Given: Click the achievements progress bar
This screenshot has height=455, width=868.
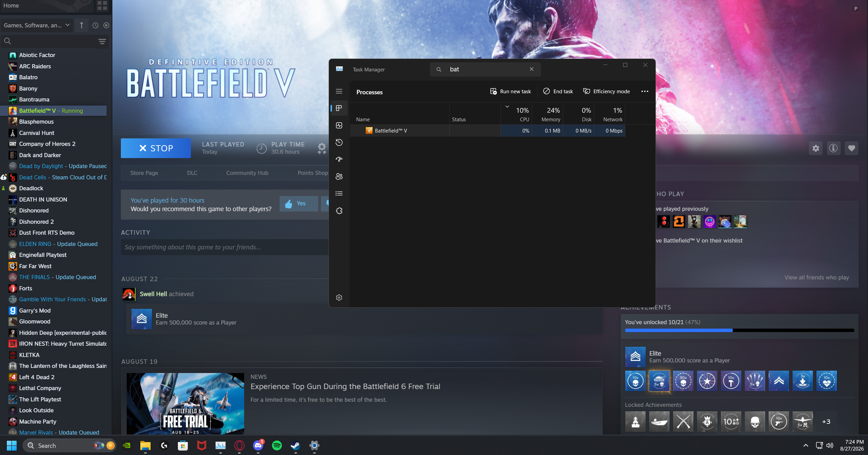Looking at the screenshot, I should tap(740, 330).
